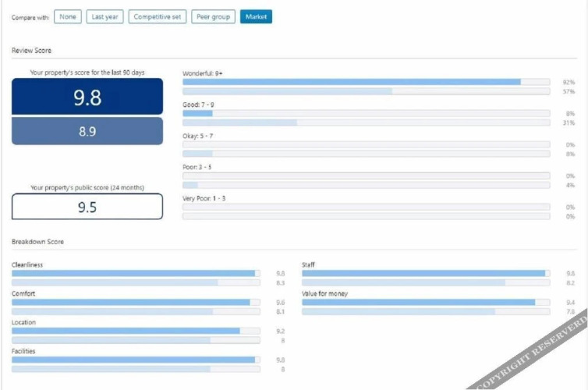This screenshot has width=588, height=390.
Task: Compare with Last year
Action: [104, 16]
